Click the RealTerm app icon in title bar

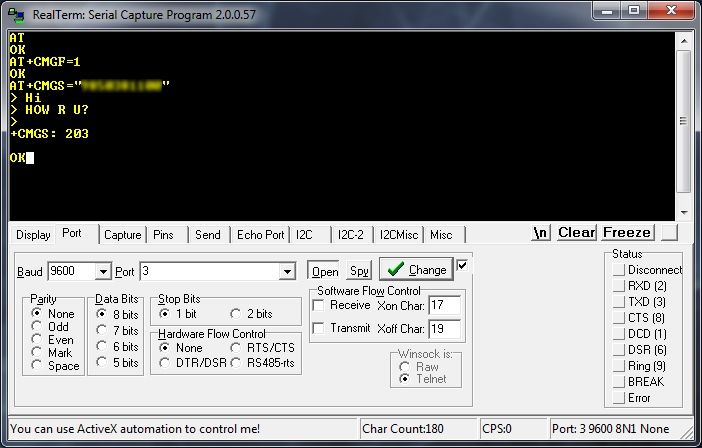click(17, 15)
